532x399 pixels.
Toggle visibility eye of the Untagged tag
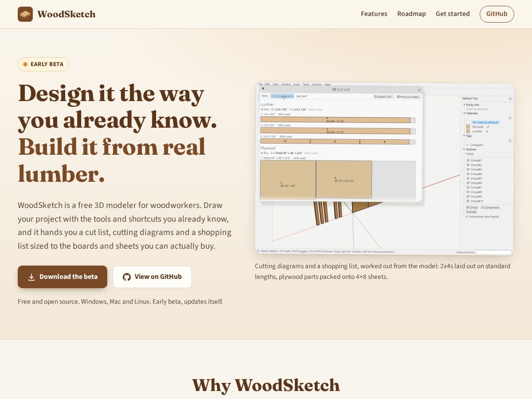tap(467, 145)
